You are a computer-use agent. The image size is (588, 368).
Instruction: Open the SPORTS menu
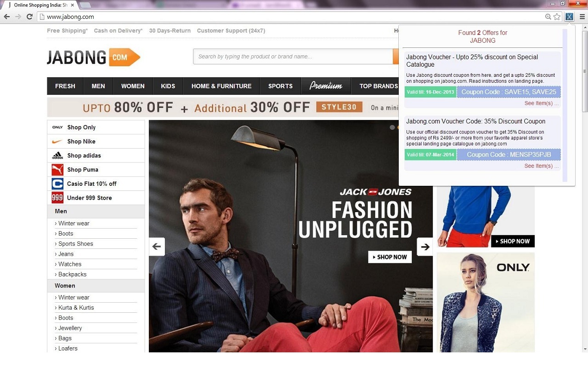click(280, 86)
